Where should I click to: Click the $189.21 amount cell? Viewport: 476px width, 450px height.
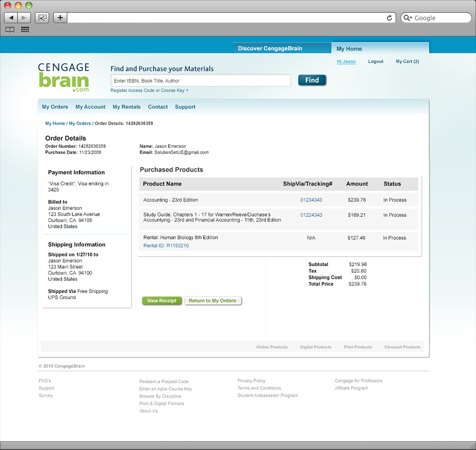(356, 215)
